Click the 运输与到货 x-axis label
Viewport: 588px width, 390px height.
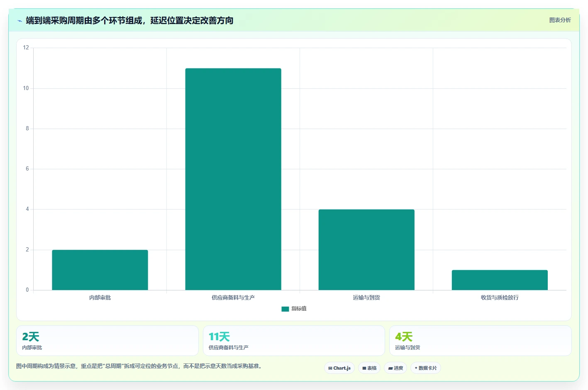tap(366, 297)
